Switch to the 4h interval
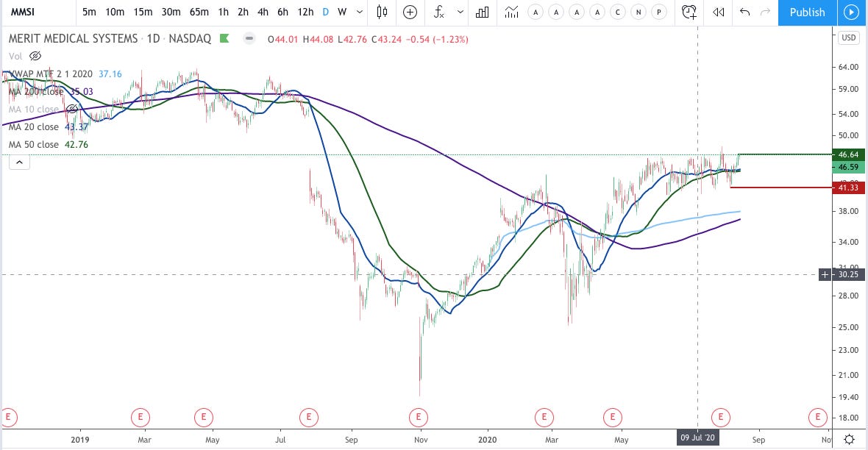 pyautogui.click(x=263, y=12)
